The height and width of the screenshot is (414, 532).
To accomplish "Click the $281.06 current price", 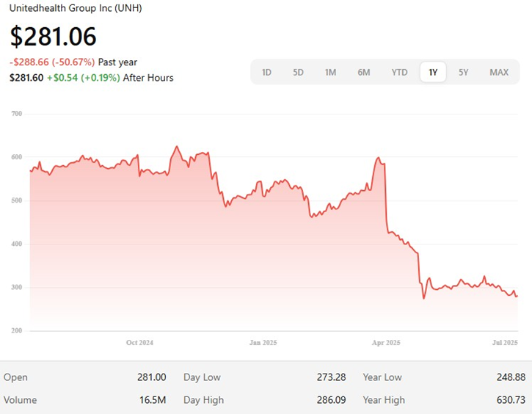I will (53, 36).
